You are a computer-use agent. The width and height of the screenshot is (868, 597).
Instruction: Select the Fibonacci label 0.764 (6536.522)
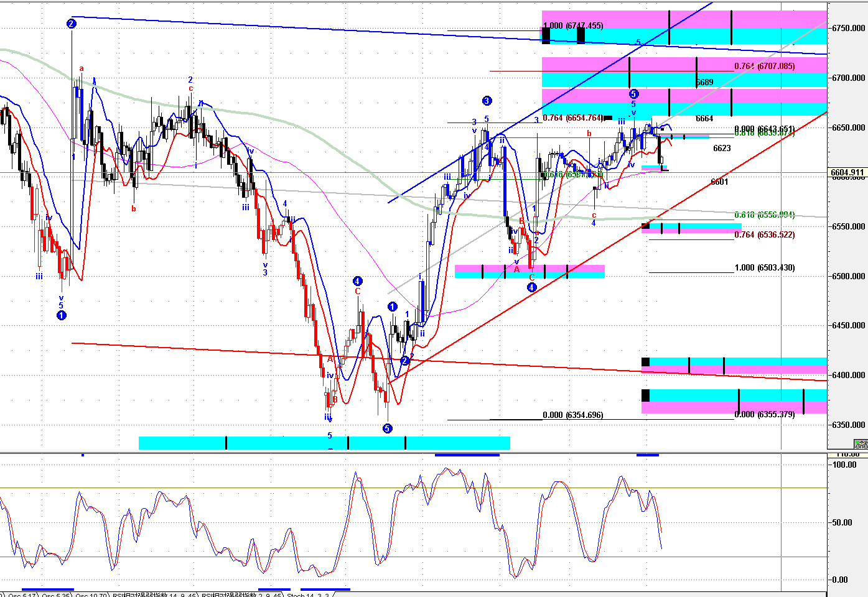[765, 235]
